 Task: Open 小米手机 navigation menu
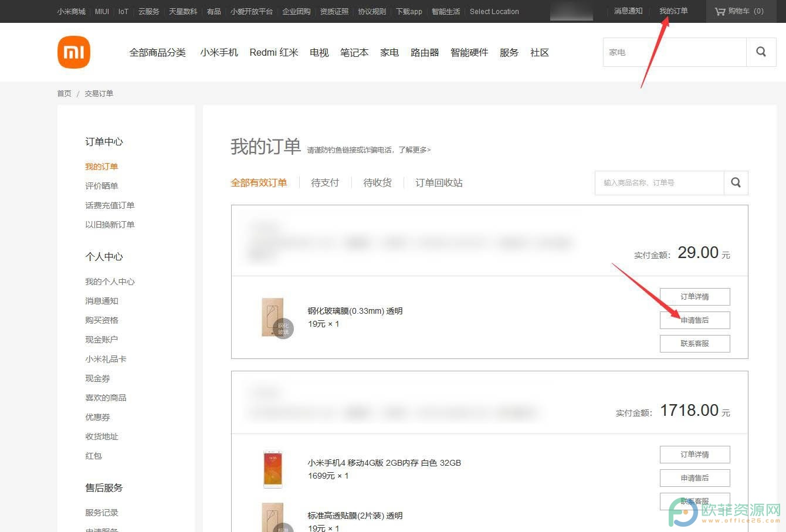[219, 53]
